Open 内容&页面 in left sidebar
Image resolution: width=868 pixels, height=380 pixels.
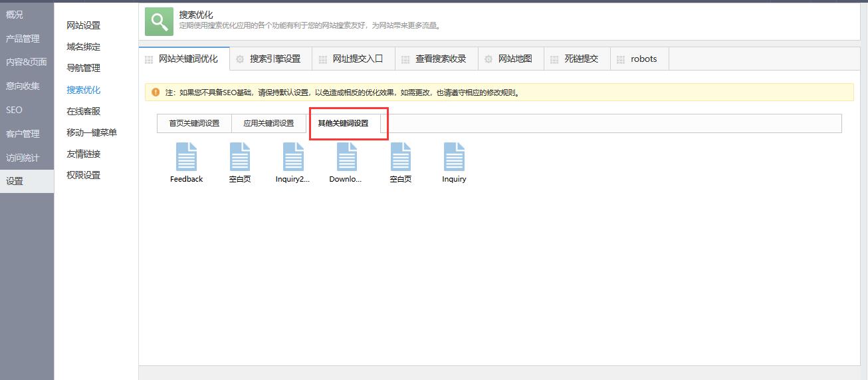coord(27,62)
